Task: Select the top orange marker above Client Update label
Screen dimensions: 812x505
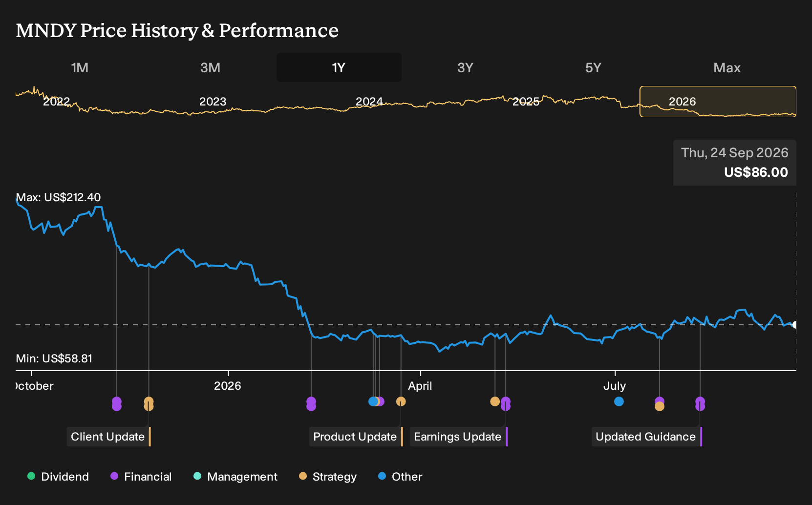Action: [x=149, y=401]
